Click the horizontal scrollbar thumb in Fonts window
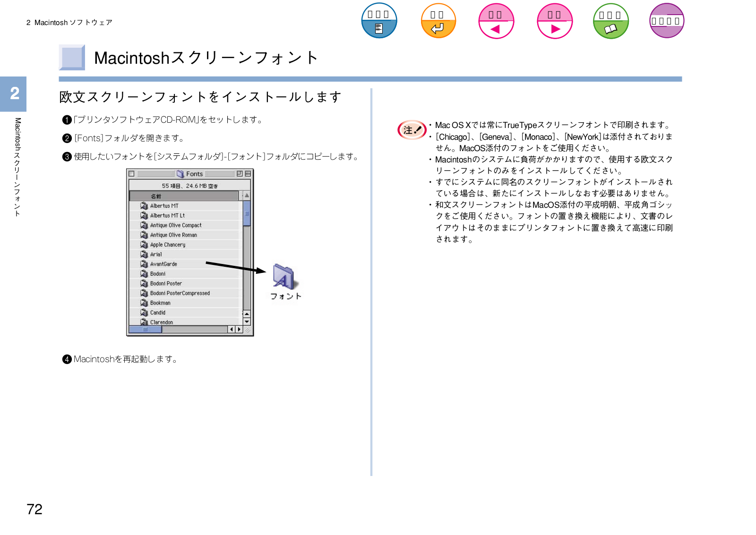This screenshot has width=756, height=535. [x=146, y=330]
